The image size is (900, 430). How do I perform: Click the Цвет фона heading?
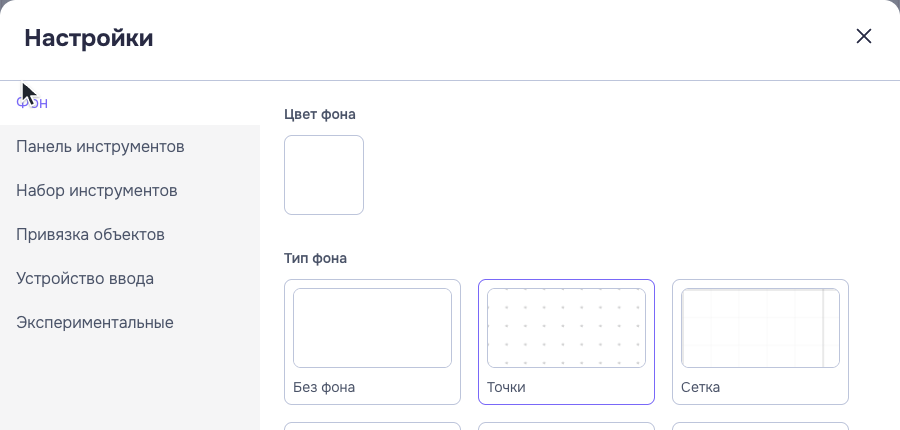(x=320, y=114)
